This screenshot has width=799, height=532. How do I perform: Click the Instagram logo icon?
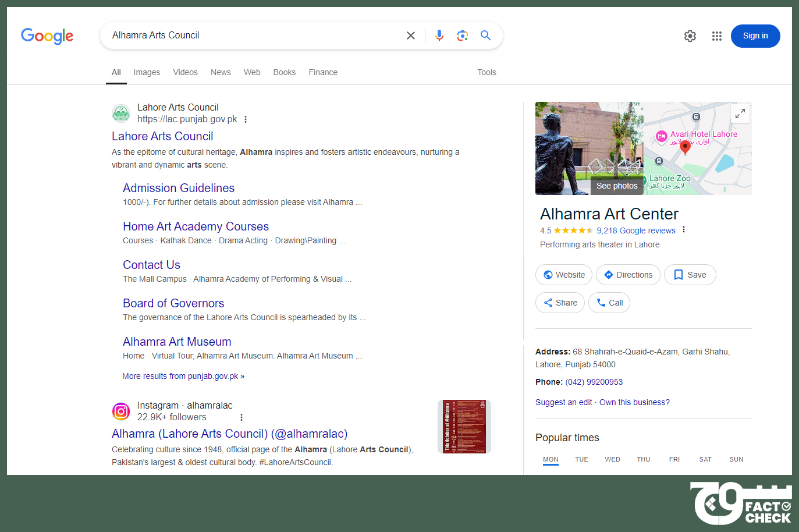point(121,412)
